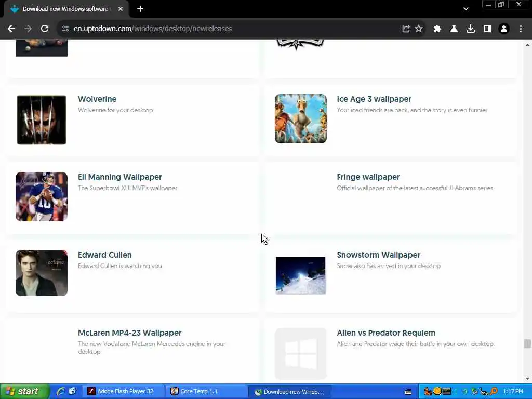Viewport: 532px width, 399px height.
Task: Open the Wolverine wallpaper link
Action: pyautogui.click(x=97, y=99)
